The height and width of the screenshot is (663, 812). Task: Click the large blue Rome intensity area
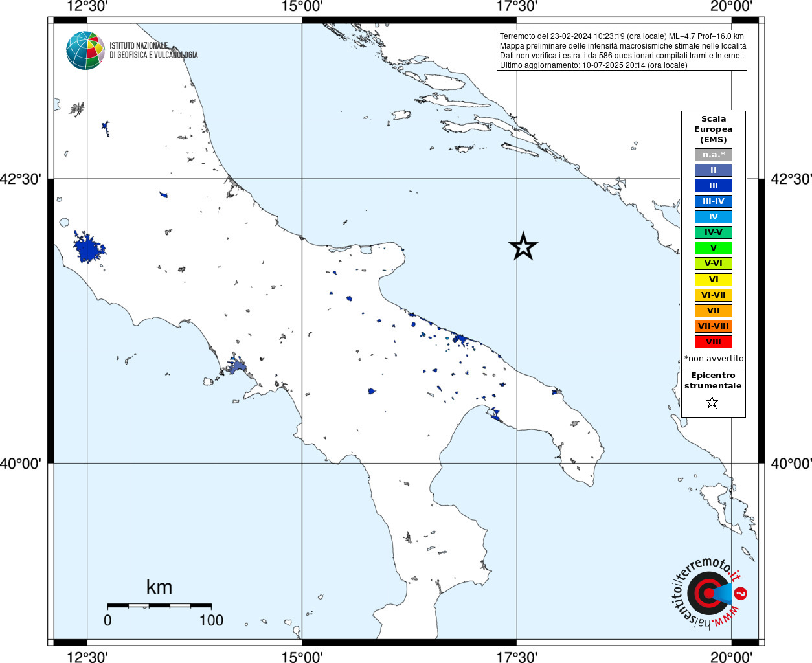pyautogui.click(x=88, y=247)
